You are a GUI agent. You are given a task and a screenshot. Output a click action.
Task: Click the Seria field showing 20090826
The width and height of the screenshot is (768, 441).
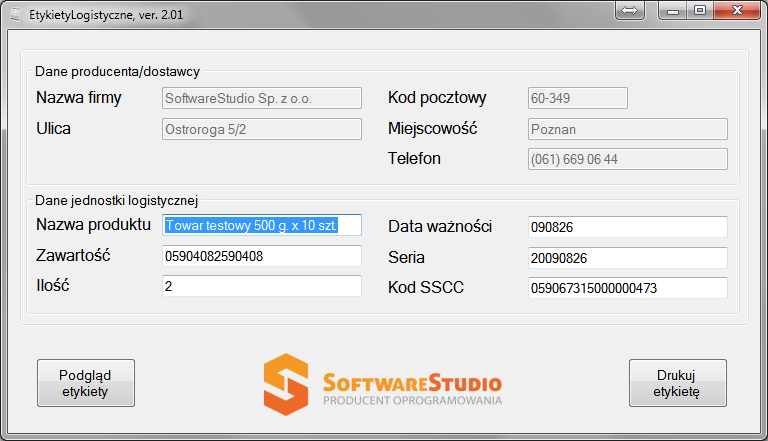[x=627, y=258]
